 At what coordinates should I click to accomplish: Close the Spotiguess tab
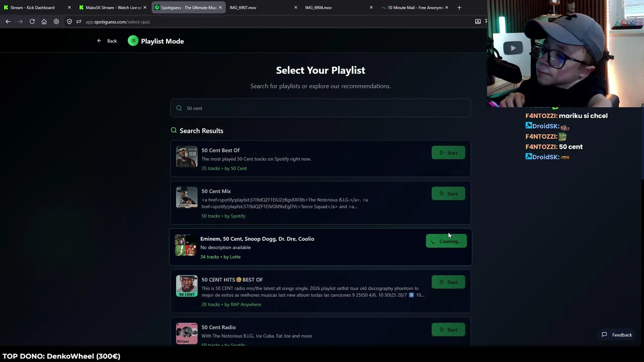pyautogui.click(x=220, y=8)
